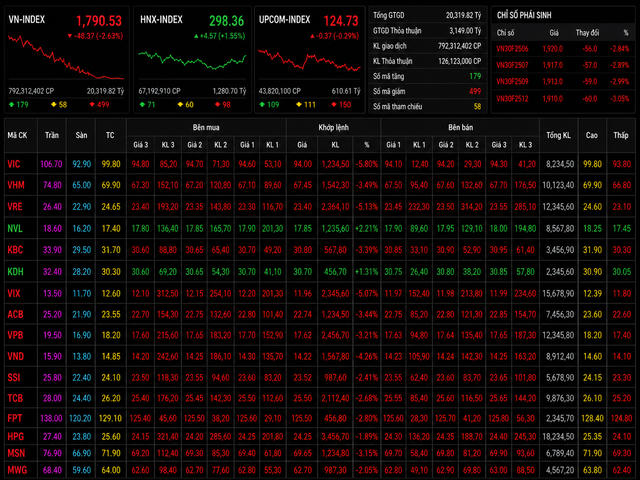This screenshot has width=640, height=480.
Task: Click the green up-arrow beside 179 in VN-INDEX card
Action: (x=11, y=104)
